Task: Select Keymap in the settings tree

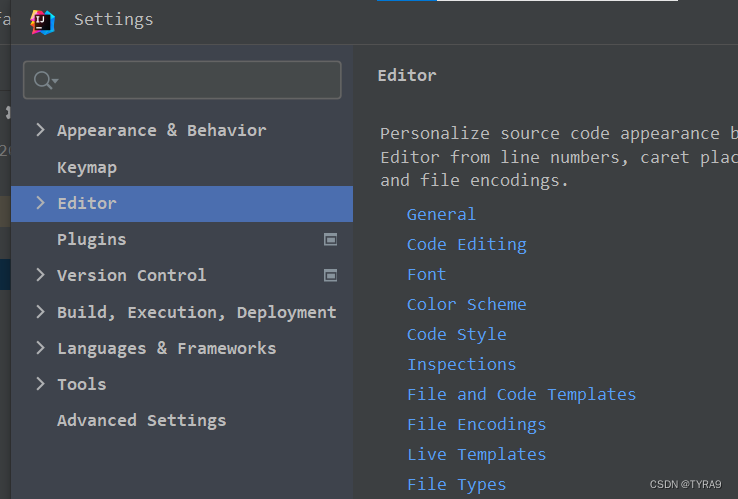Action: [x=87, y=167]
